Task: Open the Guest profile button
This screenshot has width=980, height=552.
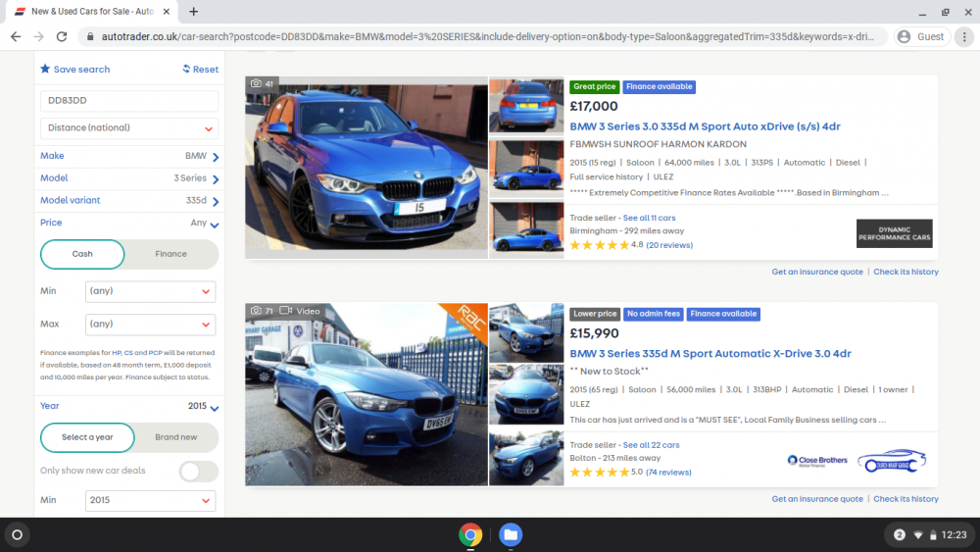Action: pos(922,37)
